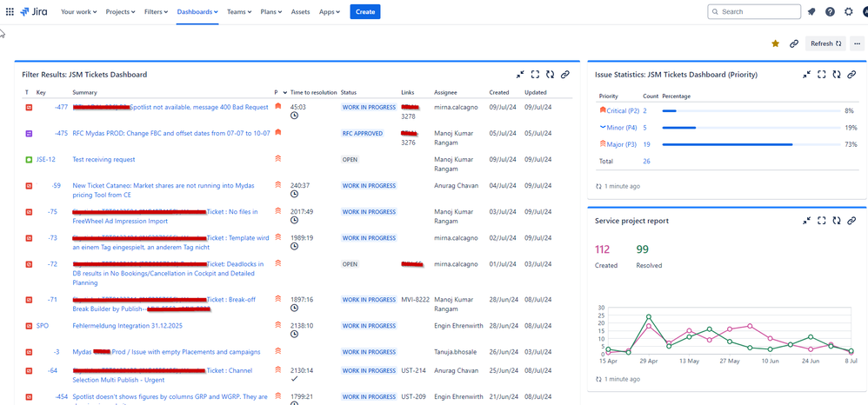Screen dimensions: 868x405
Task: Open linked issue MVI-8222
Action: pyautogui.click(x=415, y=299)
